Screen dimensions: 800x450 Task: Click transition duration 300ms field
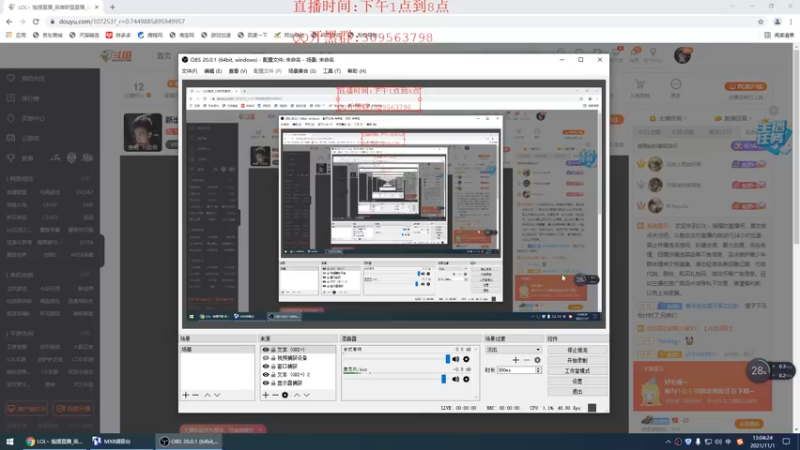tap(516, 370)
